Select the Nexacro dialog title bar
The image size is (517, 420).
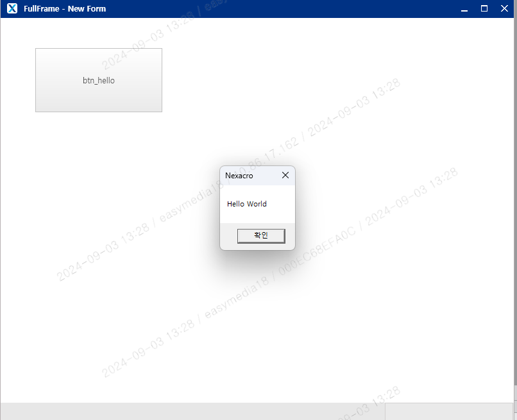coord(250,175)
